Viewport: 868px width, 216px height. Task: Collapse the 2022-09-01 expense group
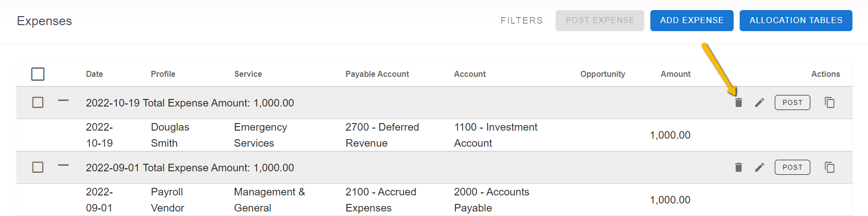click(63, 165)
